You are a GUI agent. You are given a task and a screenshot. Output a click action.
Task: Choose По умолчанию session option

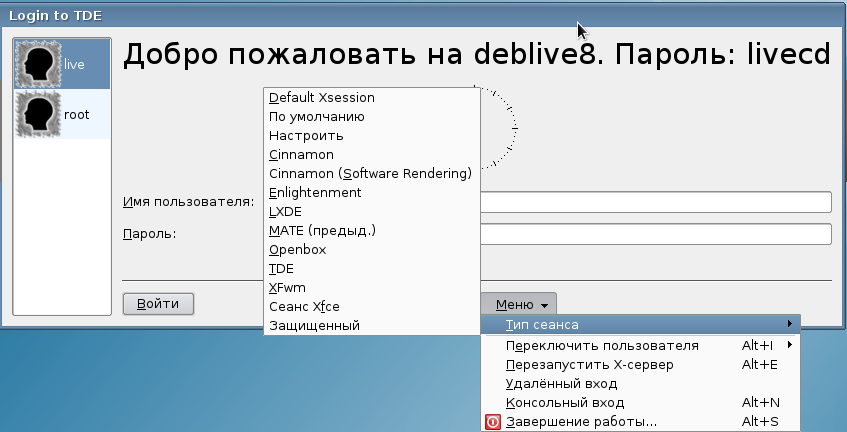pyautogui.click(x=372, y=117)
